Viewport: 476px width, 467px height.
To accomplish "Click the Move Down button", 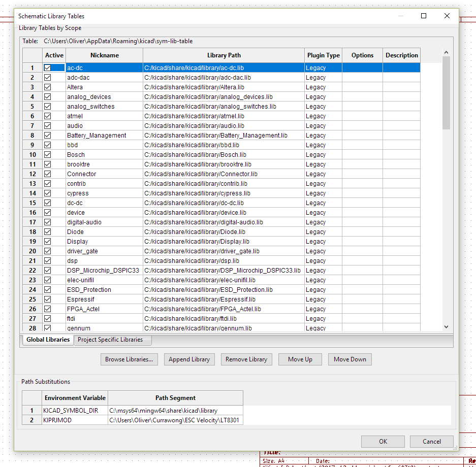I will [x=350, y=359].
